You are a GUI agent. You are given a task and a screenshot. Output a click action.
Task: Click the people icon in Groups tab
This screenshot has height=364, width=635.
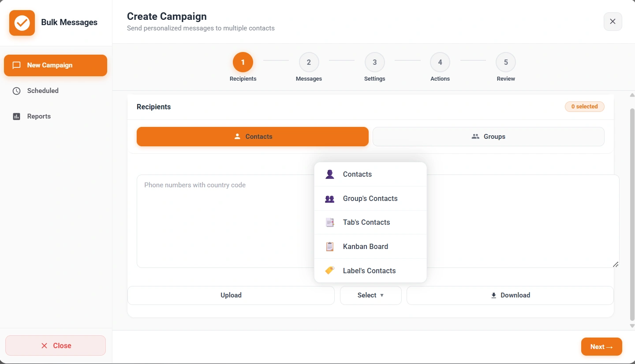coord(475,137)
